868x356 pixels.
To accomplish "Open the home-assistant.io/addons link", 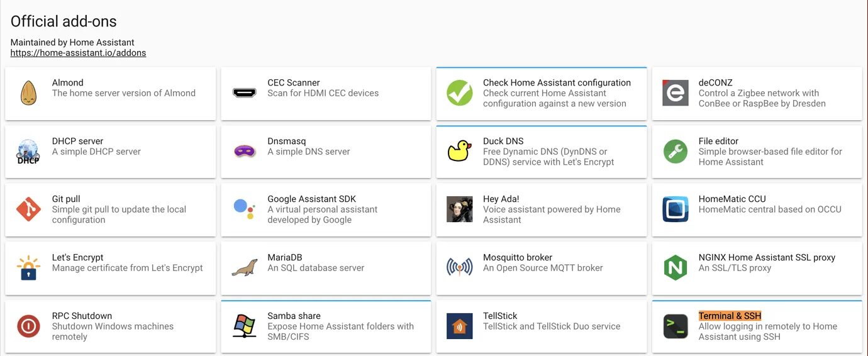I will (x=78, y=53).
